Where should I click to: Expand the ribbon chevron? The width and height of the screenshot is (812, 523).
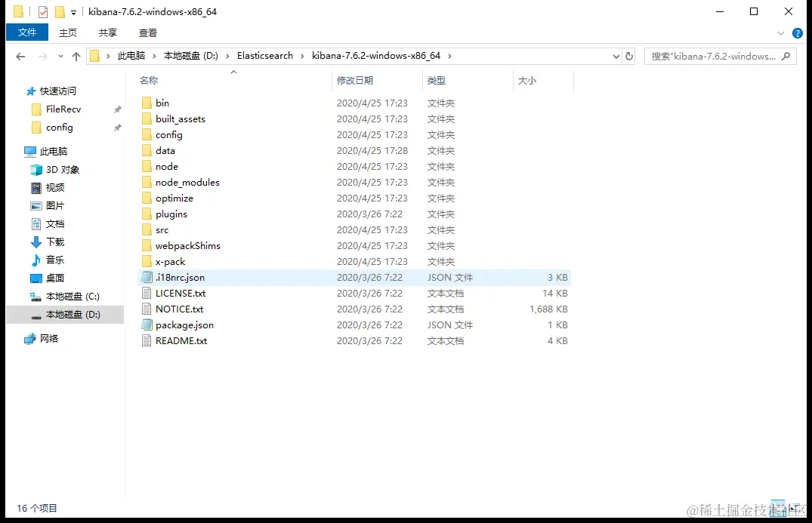point(781,33)
